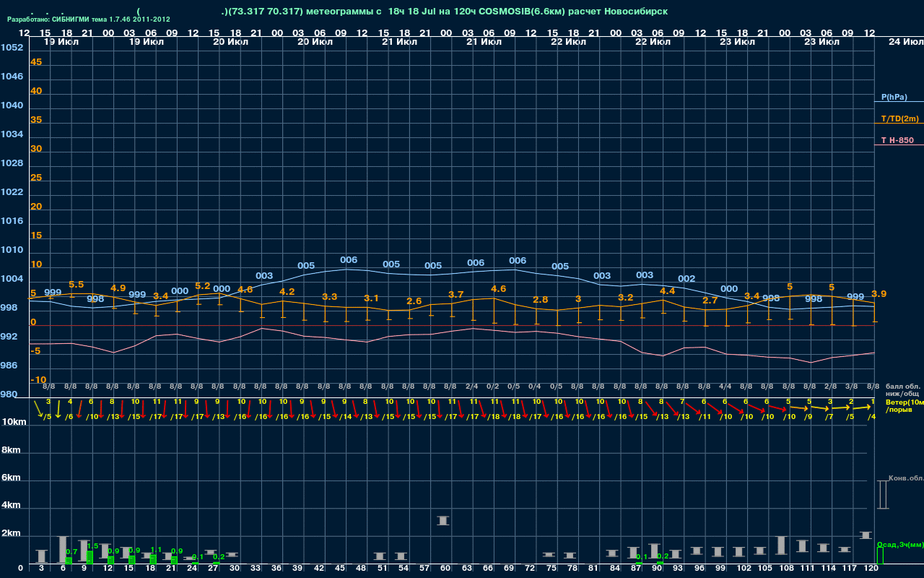924x578 pixels.
Task: Click the 1040 pressure axis value
Action: coord(12,105)
